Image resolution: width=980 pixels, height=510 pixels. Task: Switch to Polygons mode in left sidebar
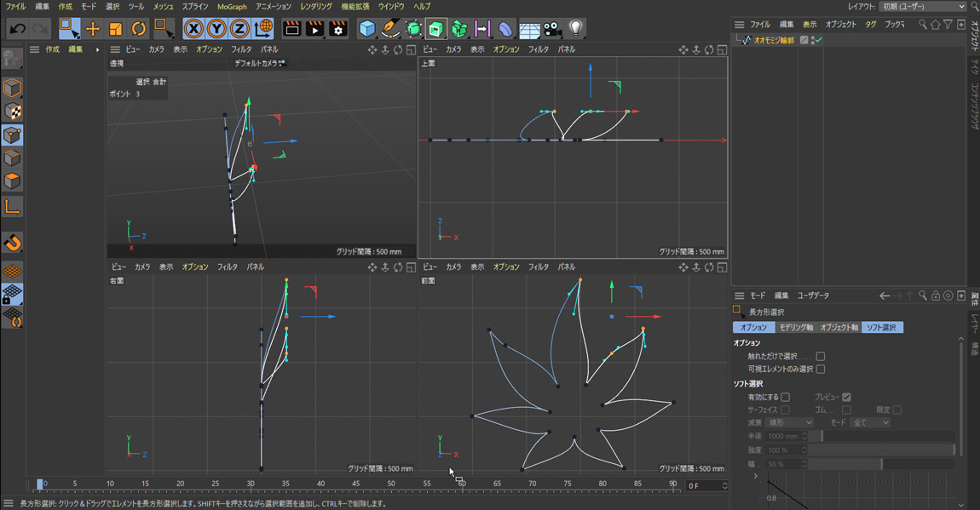[x=12, y=181]
